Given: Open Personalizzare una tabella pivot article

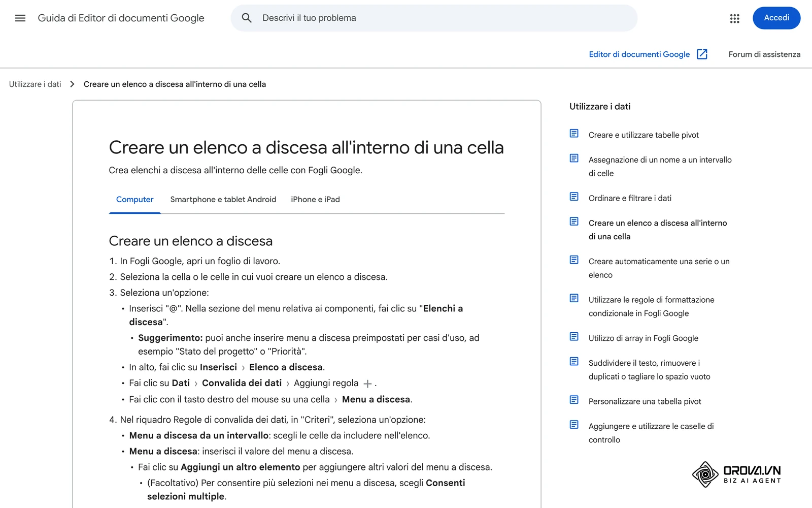Looking at the screenshot, I should (x=645, y=401).
